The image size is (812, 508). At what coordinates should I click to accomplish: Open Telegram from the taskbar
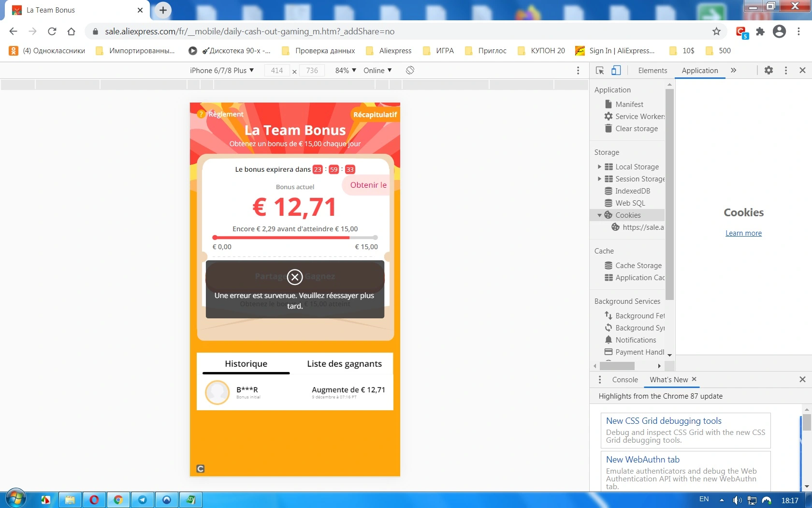tap(143, 500)
